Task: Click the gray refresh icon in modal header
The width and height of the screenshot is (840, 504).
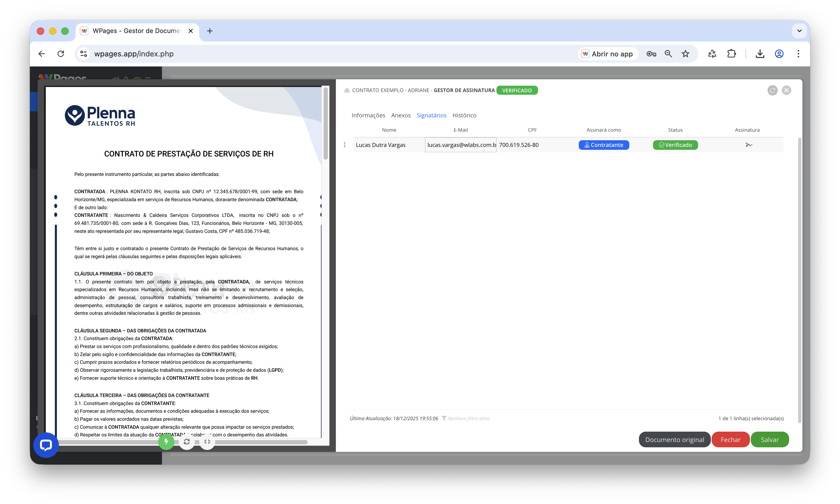Action: (772, 90)
